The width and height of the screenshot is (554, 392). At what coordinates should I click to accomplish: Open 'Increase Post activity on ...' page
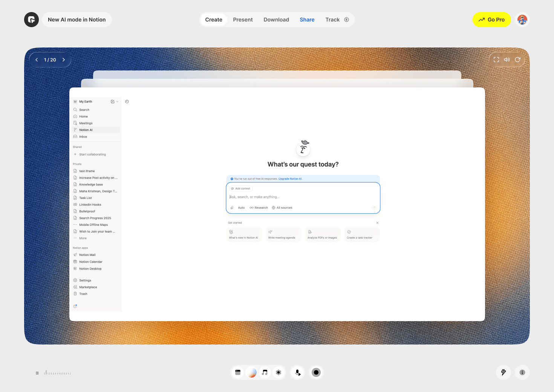96,178
